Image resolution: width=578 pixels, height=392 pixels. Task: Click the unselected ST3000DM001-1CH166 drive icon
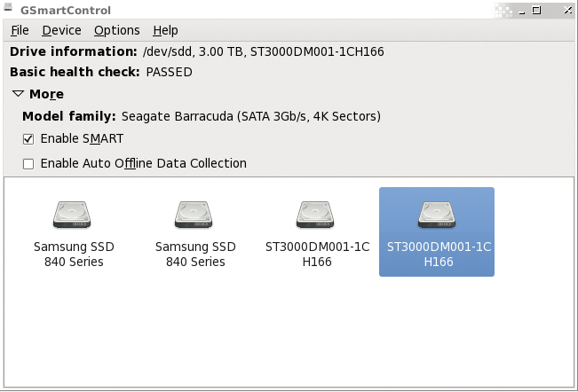coord(317,214)
